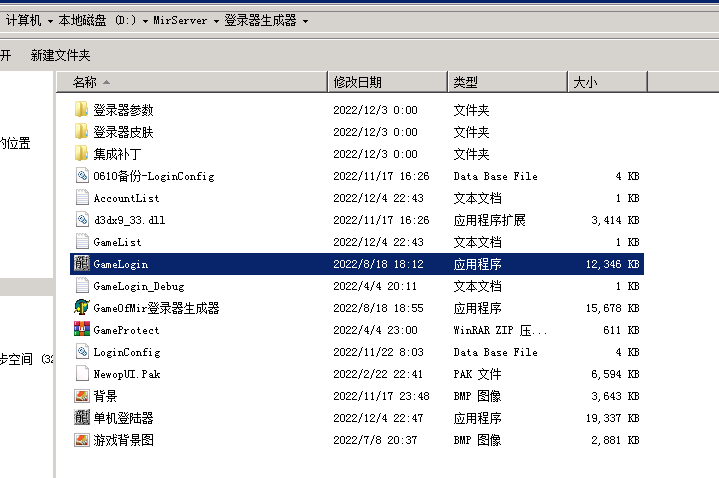The image size is (719, 478).
Task: Click the WinRAR ZIP type cell
Action: (500, 330)
